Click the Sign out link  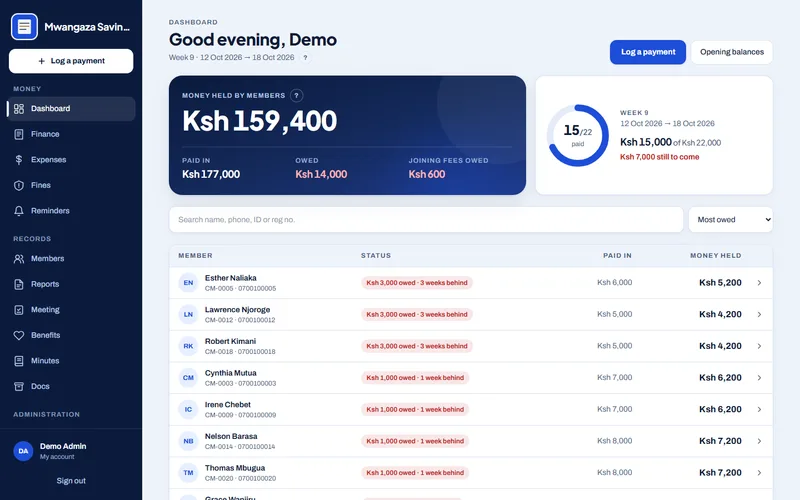[71, 481]
